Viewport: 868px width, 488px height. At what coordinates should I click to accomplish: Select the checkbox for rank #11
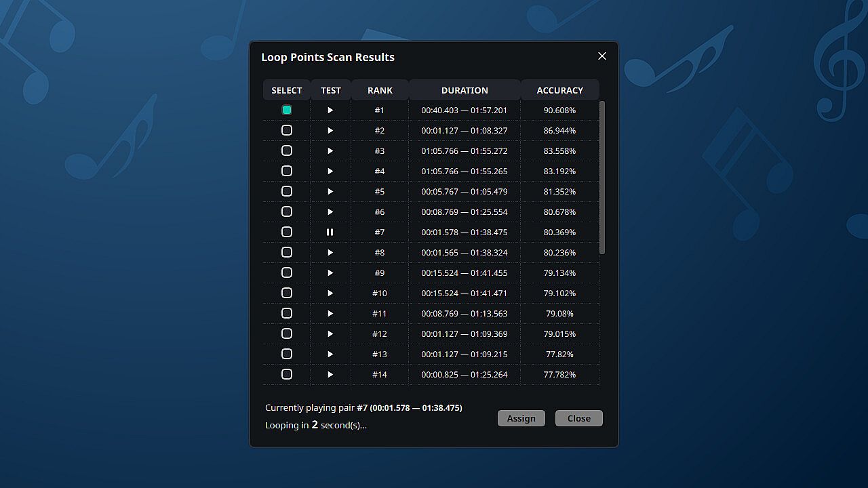[x=287, y=313]
